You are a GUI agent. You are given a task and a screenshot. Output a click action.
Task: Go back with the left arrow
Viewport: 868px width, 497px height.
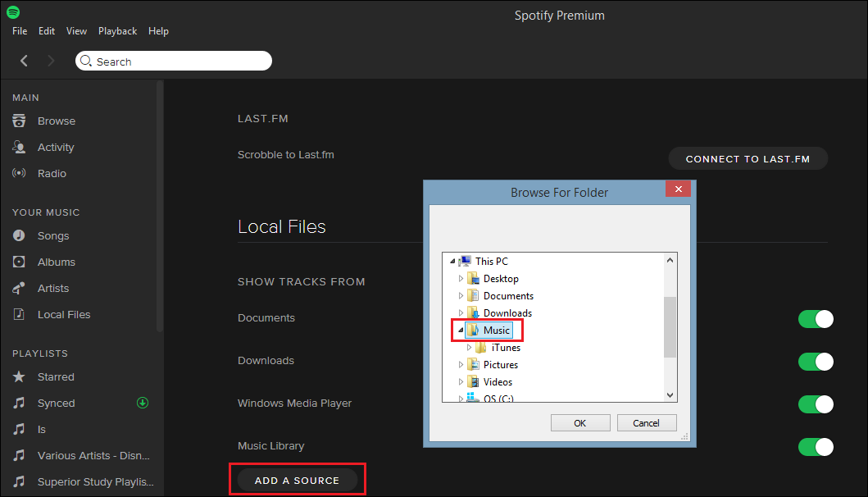point(24,61)
